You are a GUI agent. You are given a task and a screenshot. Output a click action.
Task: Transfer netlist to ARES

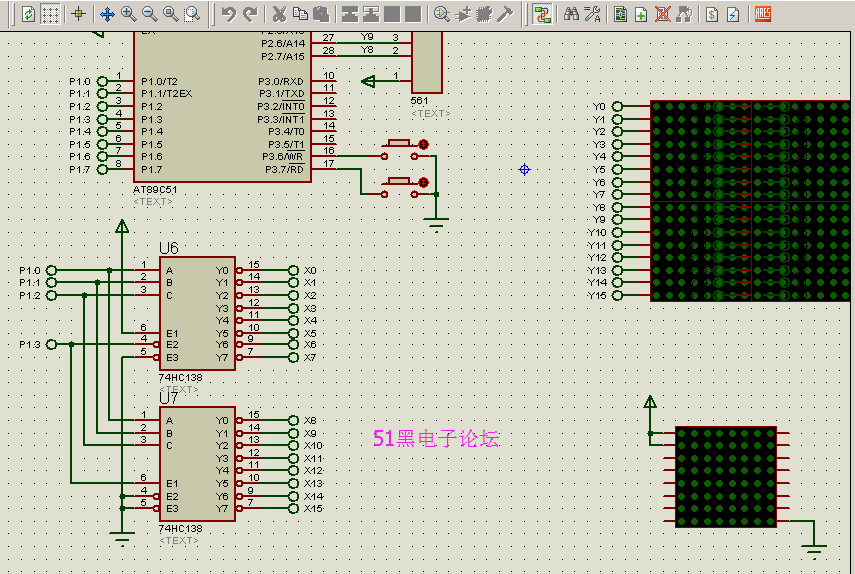click(x=763, y=14)
